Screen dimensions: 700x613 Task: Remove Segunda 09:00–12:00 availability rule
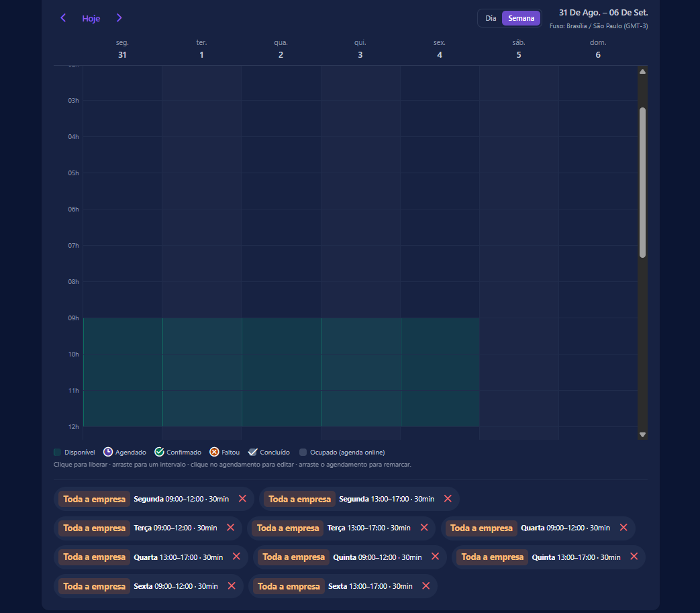pyautogui.click(x=242, y=499)
